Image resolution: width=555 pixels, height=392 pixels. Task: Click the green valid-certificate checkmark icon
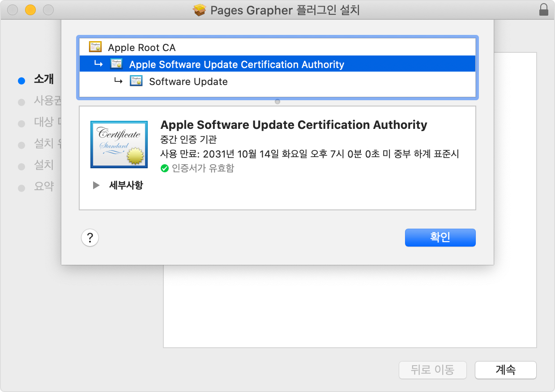[x=165, y=169]
